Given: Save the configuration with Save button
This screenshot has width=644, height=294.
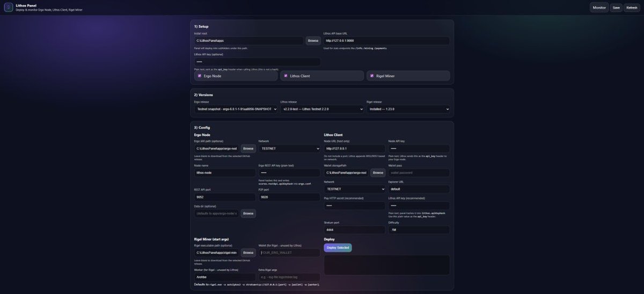Looking at the screenshot, I should [616, 8].
